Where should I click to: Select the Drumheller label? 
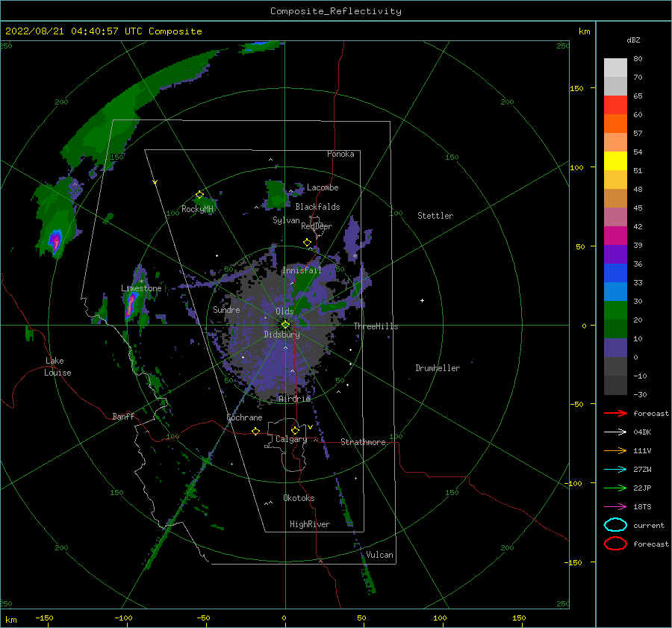click(438, 368)
